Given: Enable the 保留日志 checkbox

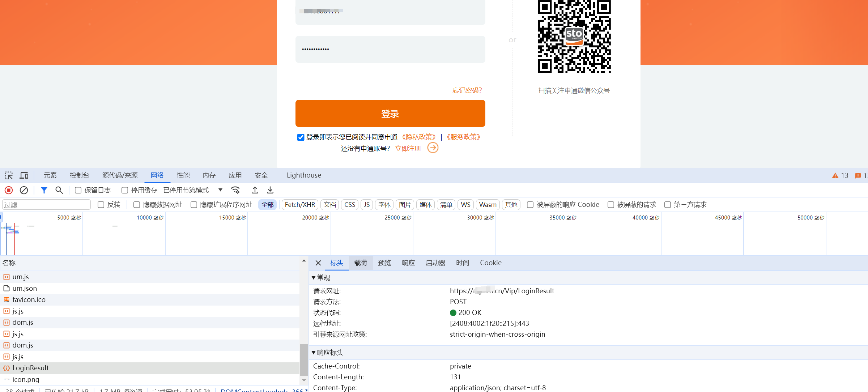Looking at the screenshot, I should click(78, 190).
